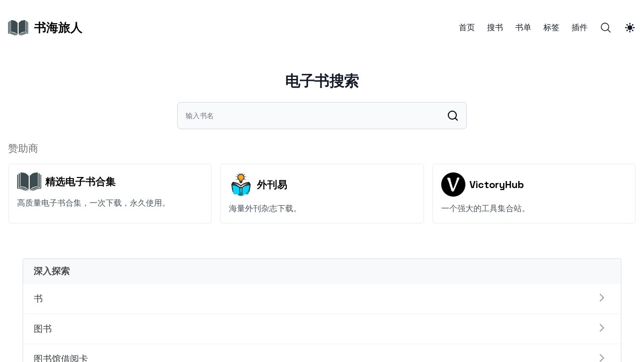The image size is (644, 362).
Task: Open the 标签 page link
Action: tap(551, 28)
